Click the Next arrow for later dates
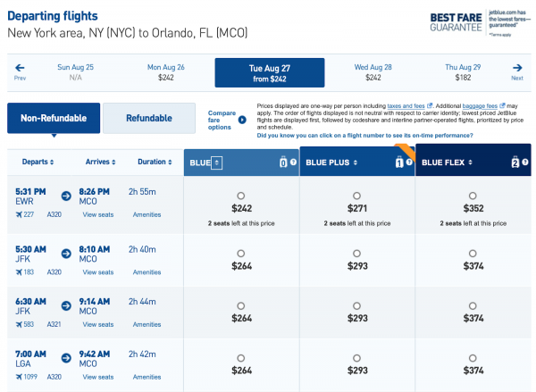Screen dimensions: 536x392 click(x=516, y=71)
